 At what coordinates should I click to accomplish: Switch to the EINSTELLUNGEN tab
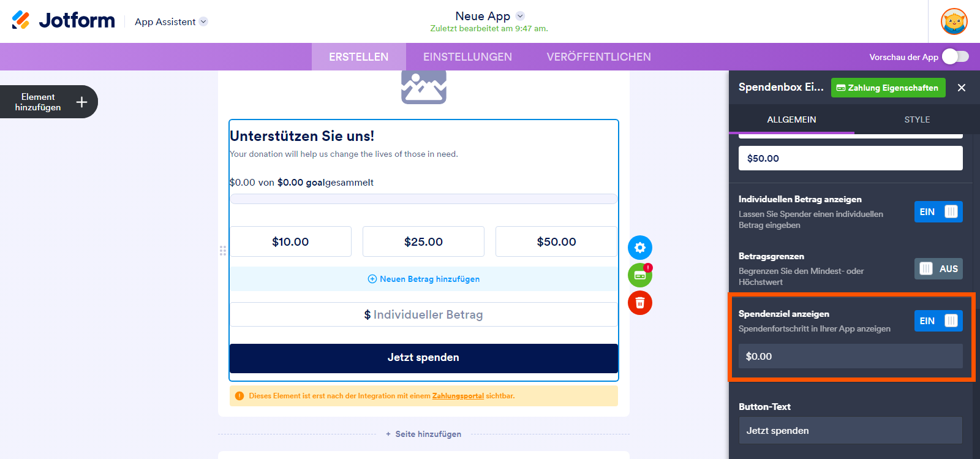click(467, 57)
